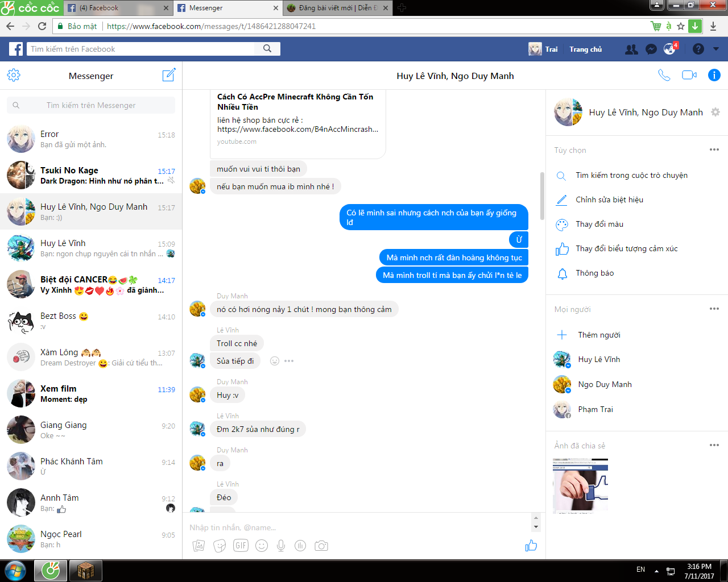728x582 pixels.
Task: Compose a new message
Action: pos(169,75)
